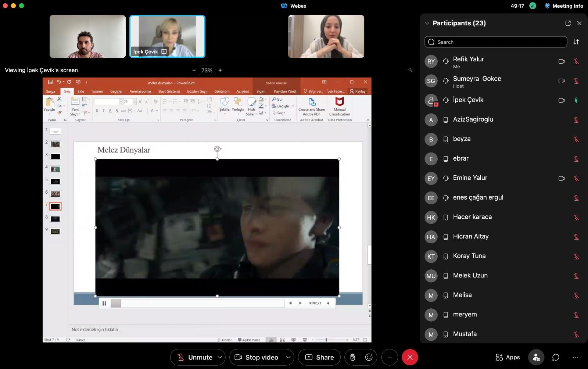Click the Açıklamalar comments button
The image size is (588, 369).
249,340
